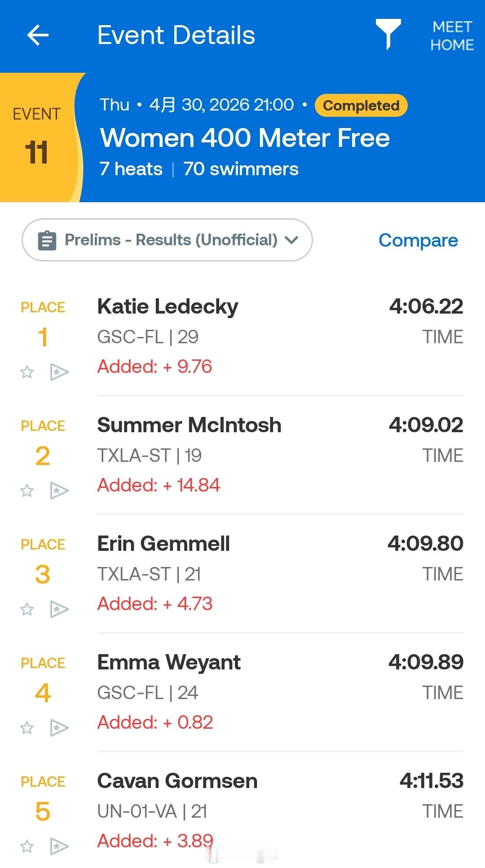This screenshot has width=485, height=868.
Task: Tap team pennant icon for Erin Gemmell
Action: point(59,609)
